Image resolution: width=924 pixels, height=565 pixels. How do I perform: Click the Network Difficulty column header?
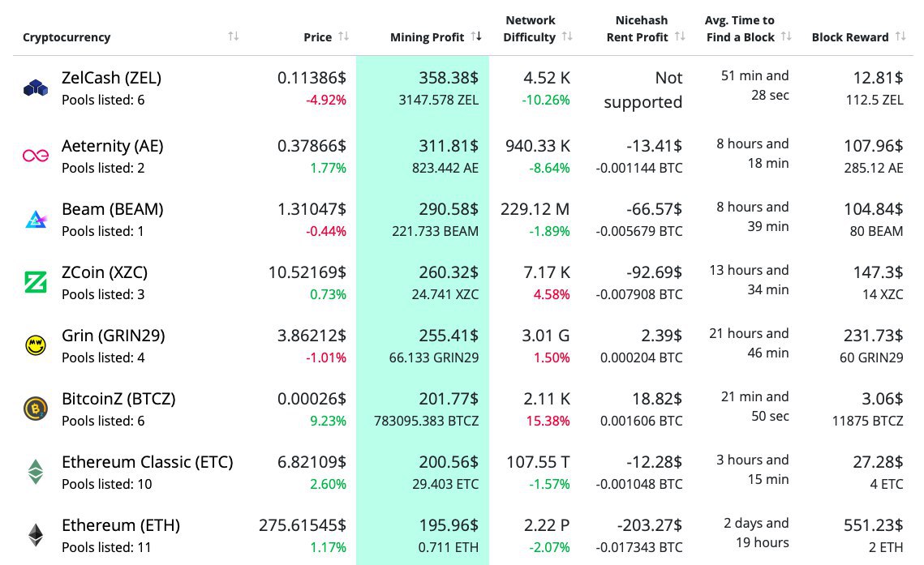click(529, 29)
